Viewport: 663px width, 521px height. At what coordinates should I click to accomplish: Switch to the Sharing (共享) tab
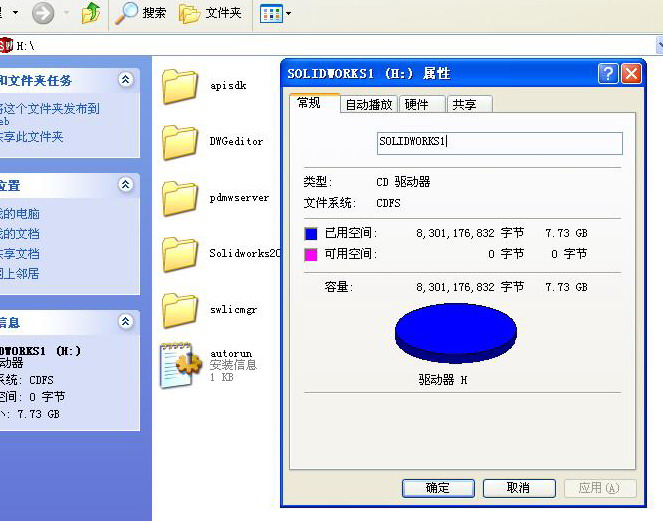(469, 104)
